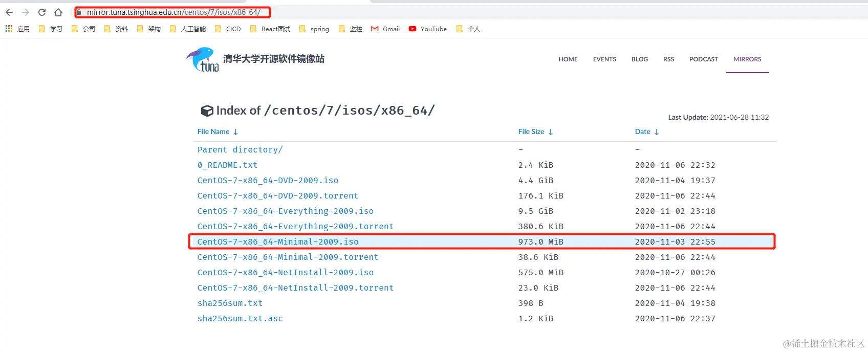The width and height of the screenshot is (868, 352).
Task: Open the 架构 bookmark folder
Action: click(x=148, y=29)
